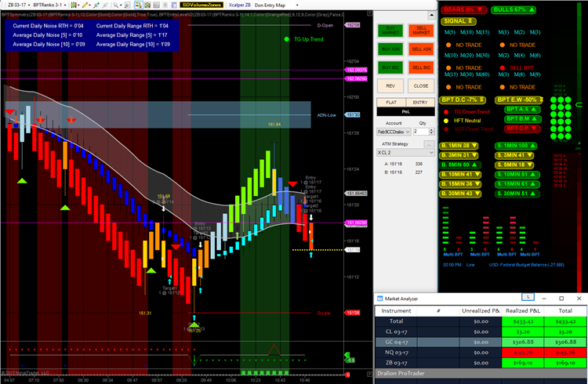
Task: Click SELL BID button
Action: click(x=421, y=67)
